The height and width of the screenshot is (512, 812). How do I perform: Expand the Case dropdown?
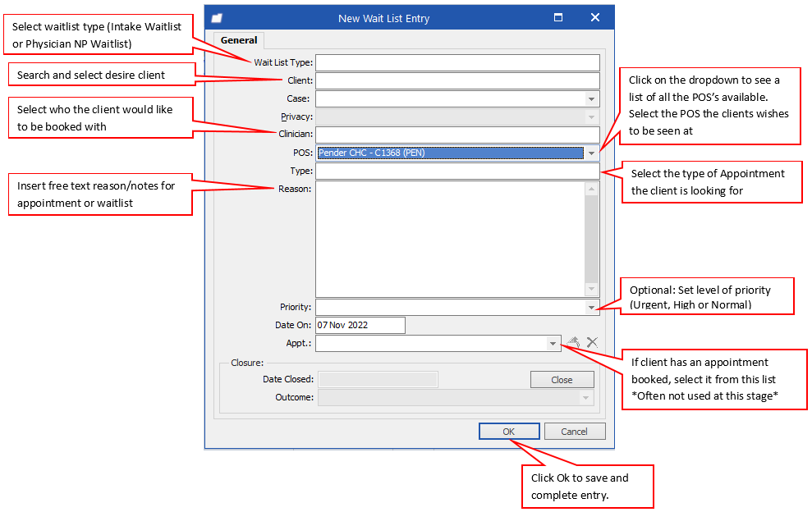(x=591, y=99)
